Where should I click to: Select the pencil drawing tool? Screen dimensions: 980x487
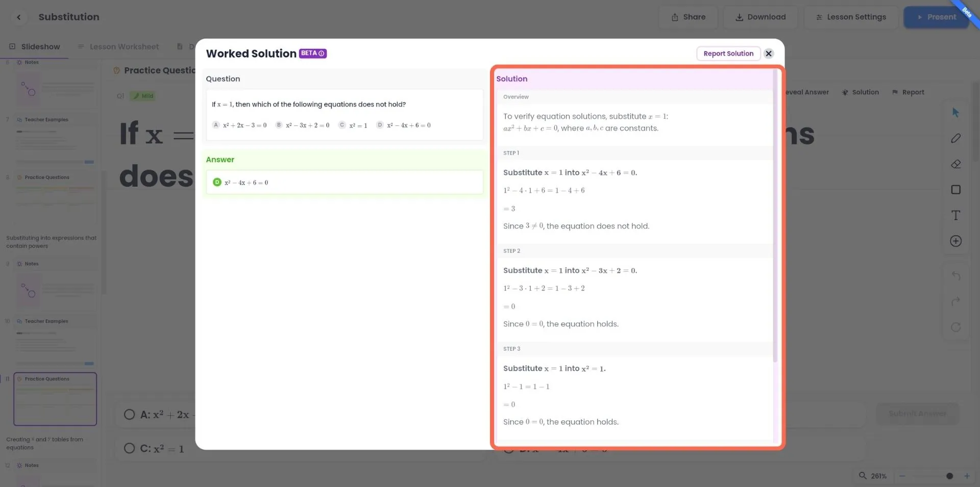coord(955,138)
